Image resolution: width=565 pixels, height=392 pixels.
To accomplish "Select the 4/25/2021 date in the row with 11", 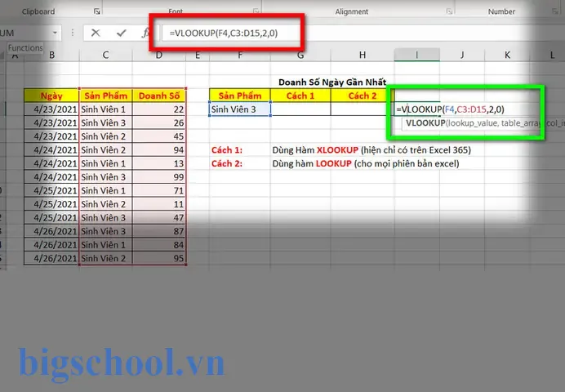I will [51, 204].
